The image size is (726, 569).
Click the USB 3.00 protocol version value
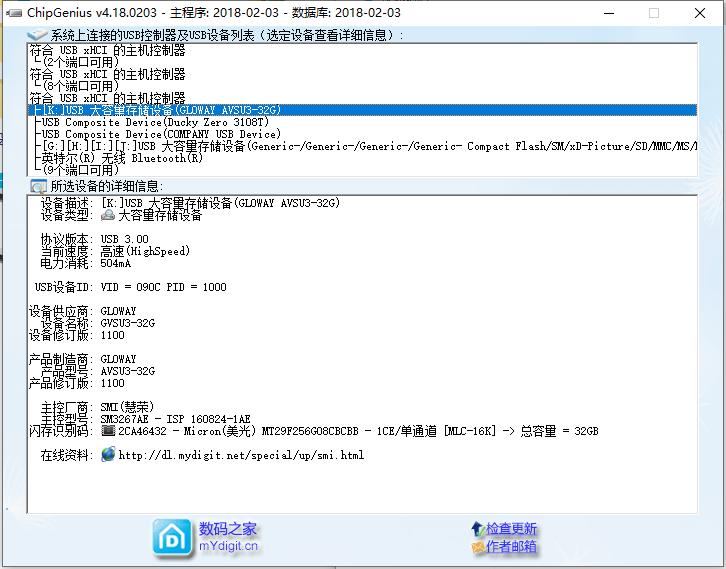tap(125, 239)
